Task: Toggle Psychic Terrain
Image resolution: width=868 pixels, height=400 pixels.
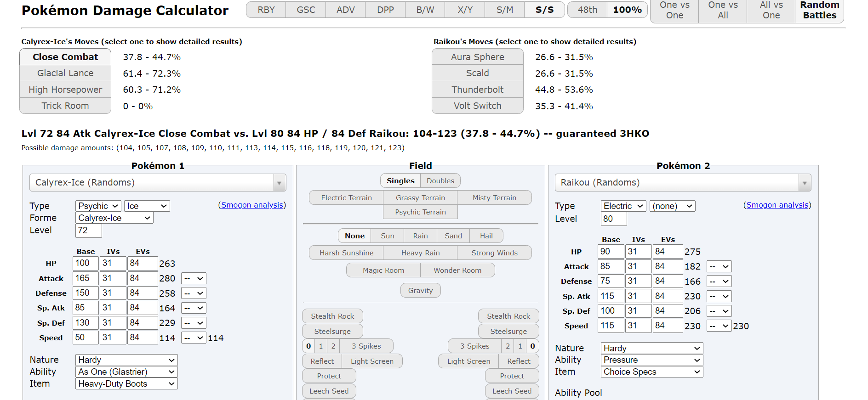Action: click(420, 212)
